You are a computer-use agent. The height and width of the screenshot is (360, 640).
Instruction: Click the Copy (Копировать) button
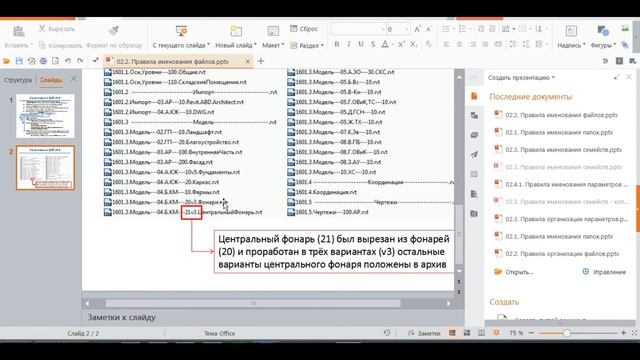coord(60,45)
